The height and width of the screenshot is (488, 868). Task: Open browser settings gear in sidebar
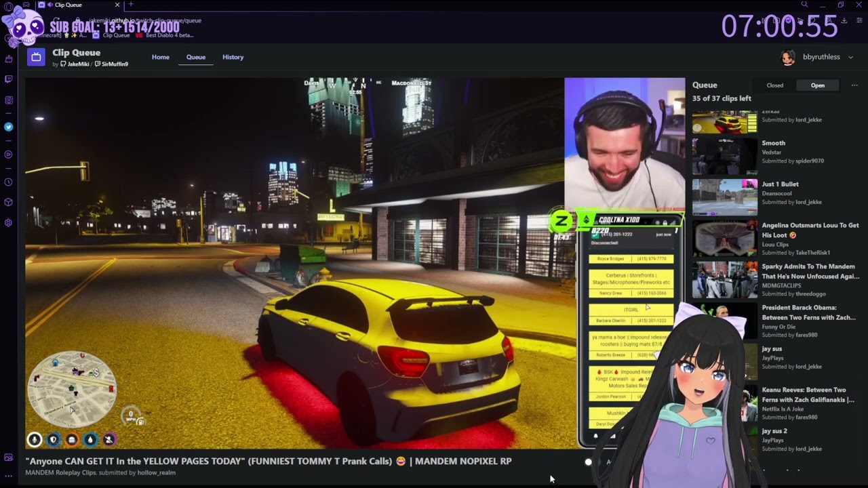pos(8,222)
